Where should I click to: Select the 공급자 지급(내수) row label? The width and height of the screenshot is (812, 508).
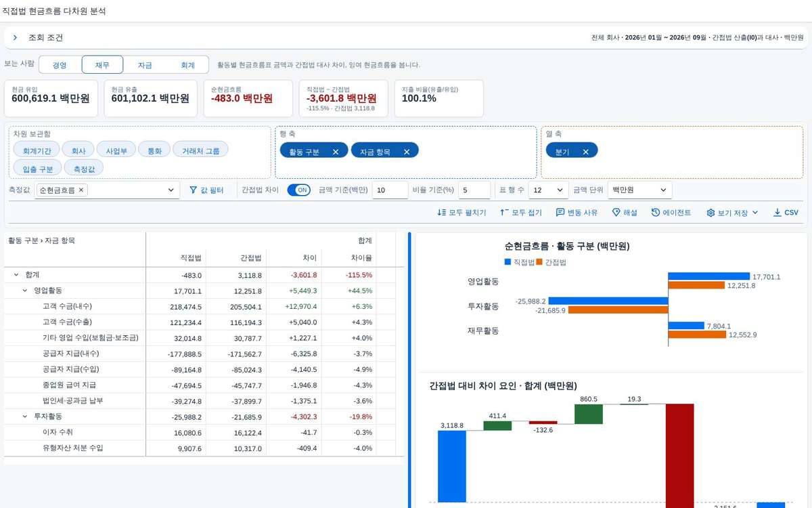click(70, 354)
